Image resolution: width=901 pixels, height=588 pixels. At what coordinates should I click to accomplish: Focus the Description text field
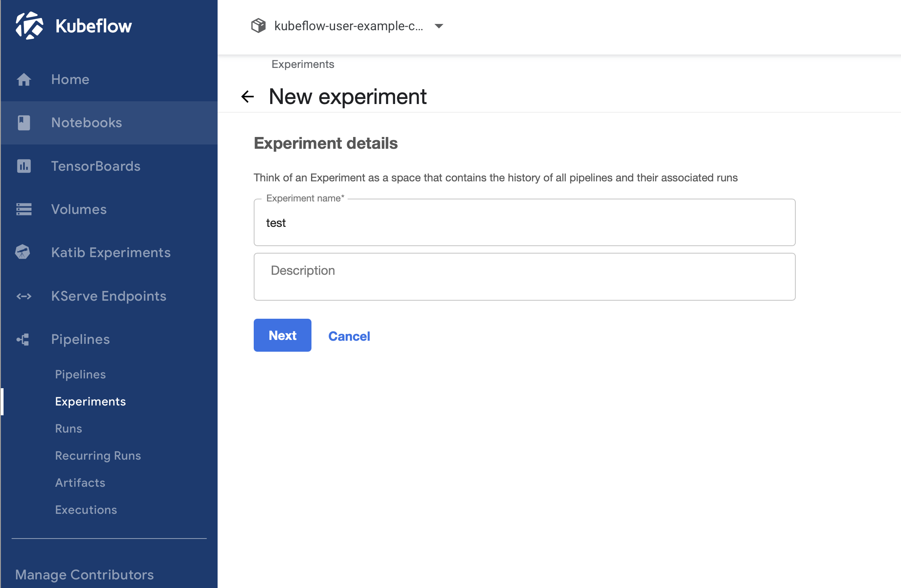(524, 277)
